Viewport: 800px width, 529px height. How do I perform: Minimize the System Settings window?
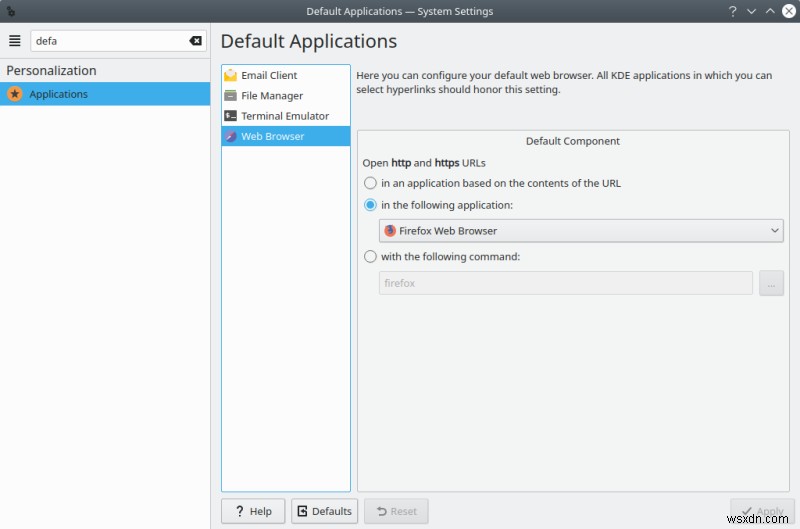pyautogui.click(x=752, y=11)
